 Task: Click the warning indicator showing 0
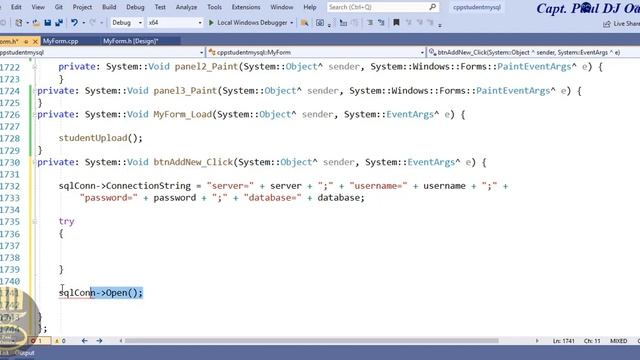click(60, 340)
